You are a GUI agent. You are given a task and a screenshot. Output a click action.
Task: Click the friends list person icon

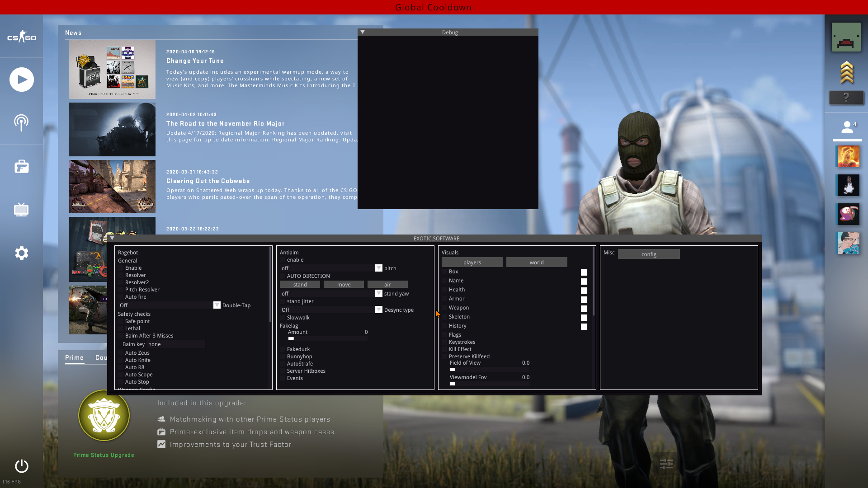(x=847, y=127)
